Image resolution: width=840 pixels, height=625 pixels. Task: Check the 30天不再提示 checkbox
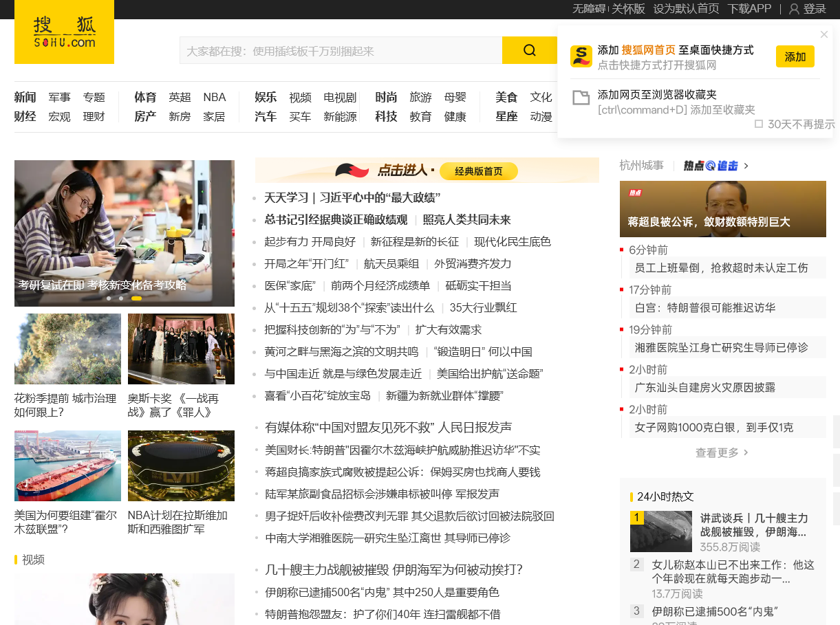(x=759, y=124)
